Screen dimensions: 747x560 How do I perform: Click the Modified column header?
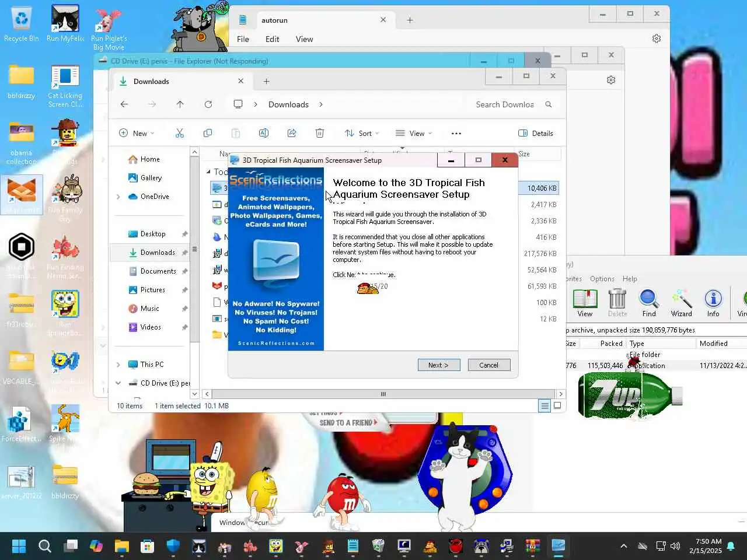(713, 344)
